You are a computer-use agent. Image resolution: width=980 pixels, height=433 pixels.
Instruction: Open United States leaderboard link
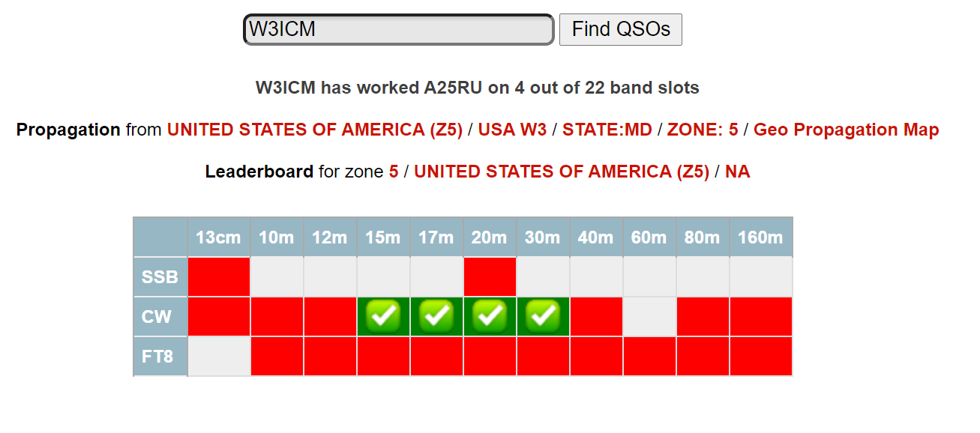click(x=562, y=172)
